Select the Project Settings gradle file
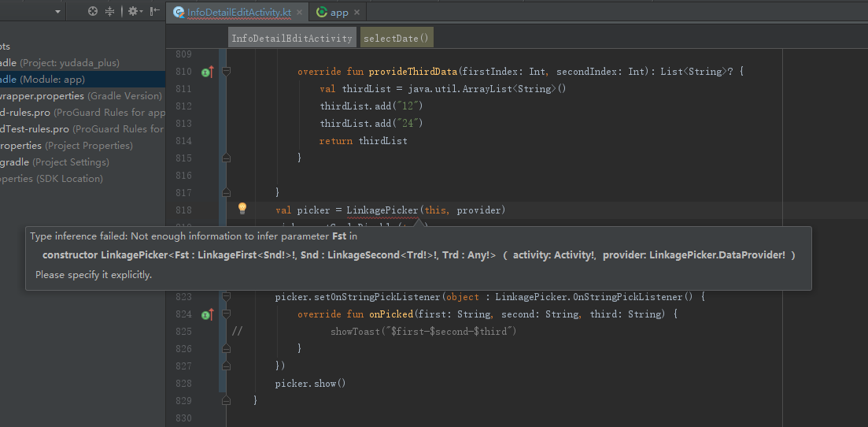Screen dimensions: 868x427 coord(83,162)
